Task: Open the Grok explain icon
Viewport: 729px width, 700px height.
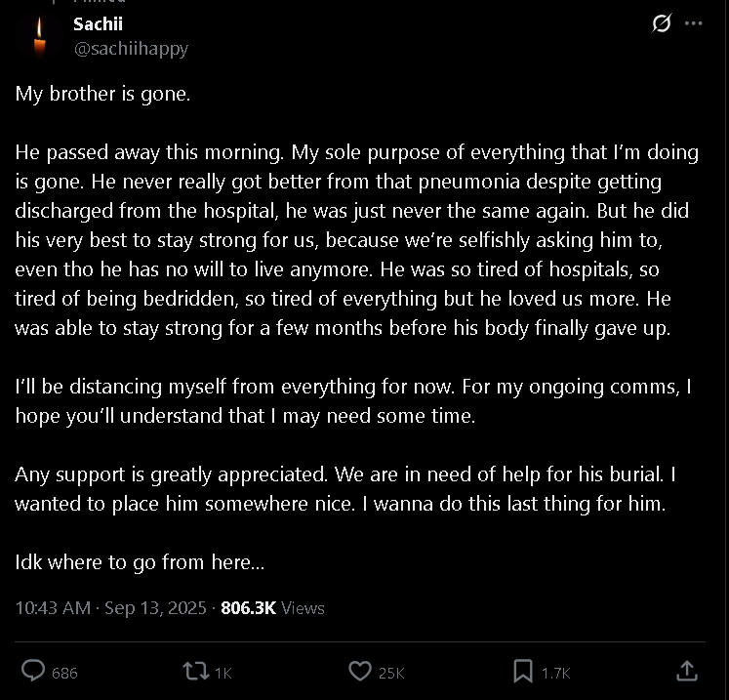Action: click(x=662, y=23)
